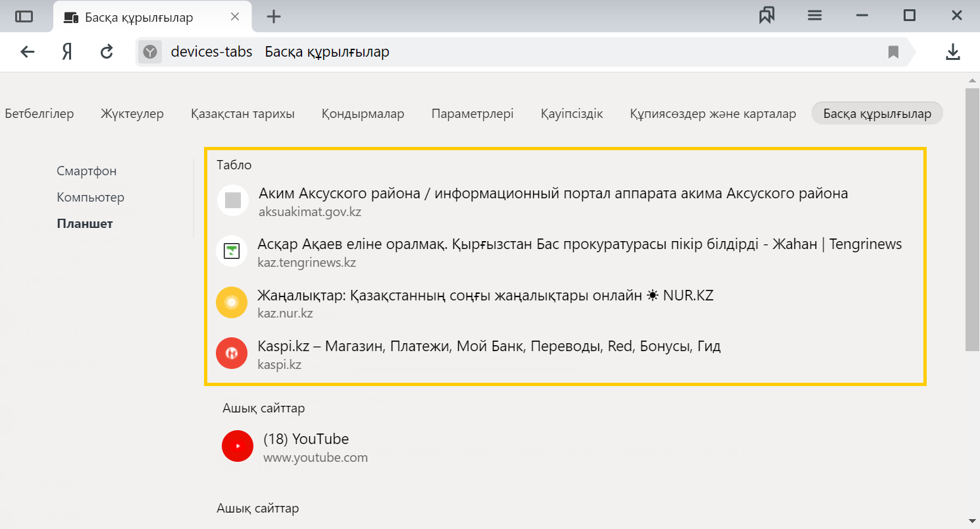Image resolution: width=980 pixels, height=529 pixels.
Task: Reload the page
Action: point(107,52)
